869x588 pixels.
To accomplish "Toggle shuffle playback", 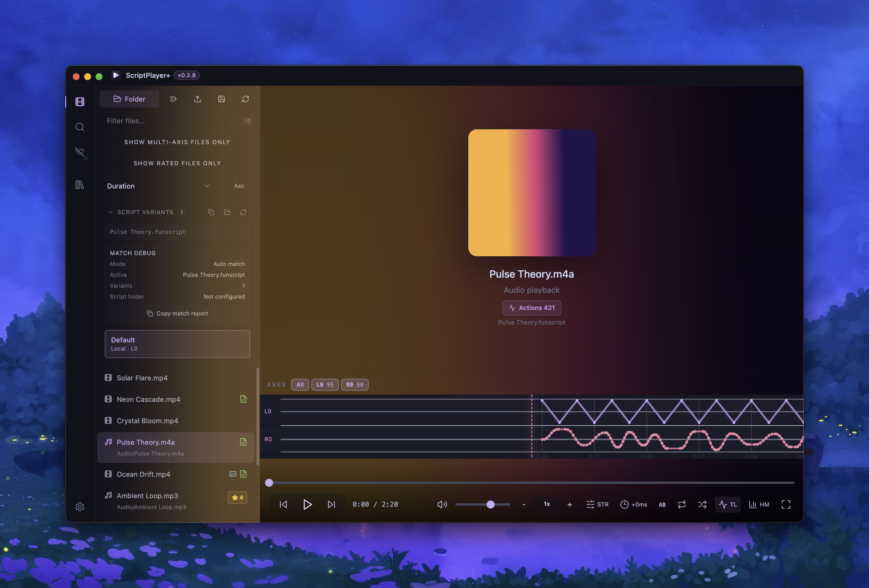I will [702, 504].
